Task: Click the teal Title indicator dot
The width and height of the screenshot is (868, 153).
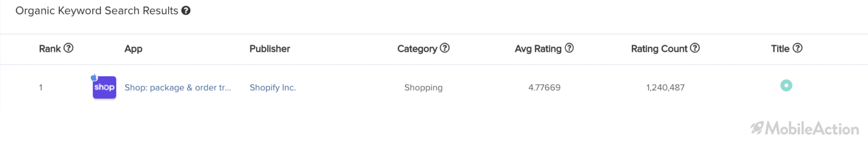Action: point(786,85)
